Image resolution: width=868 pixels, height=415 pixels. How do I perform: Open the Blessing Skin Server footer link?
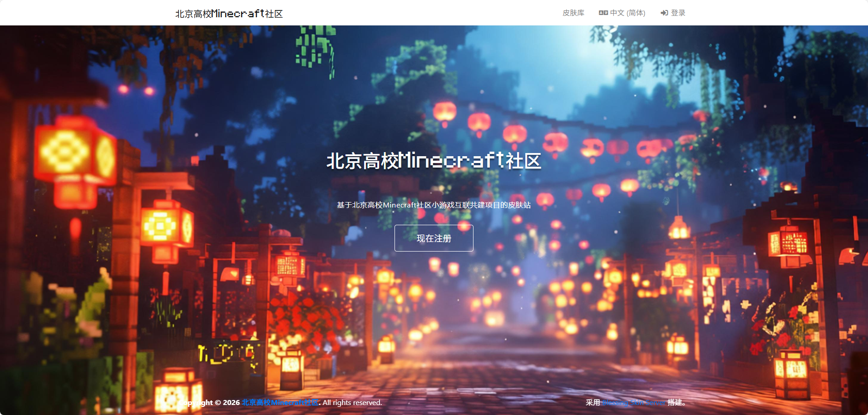pyautogui.click(x=634, y=402)
